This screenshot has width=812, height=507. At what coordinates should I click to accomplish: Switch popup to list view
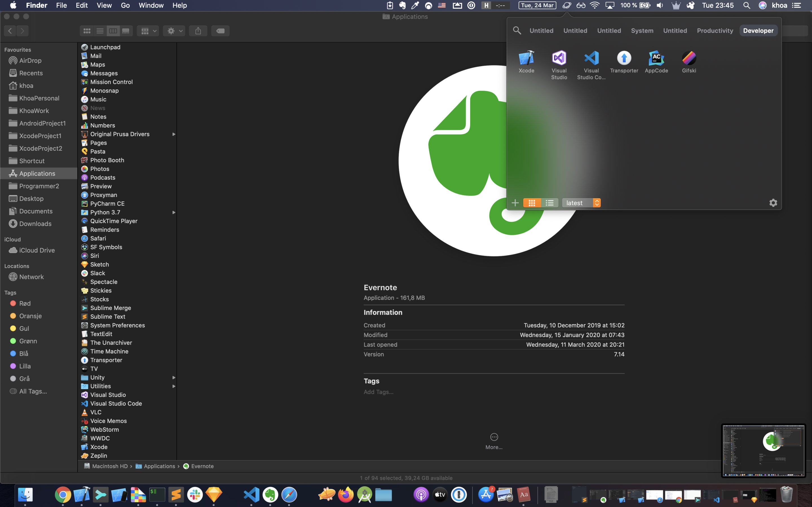[x=549, y=203]
